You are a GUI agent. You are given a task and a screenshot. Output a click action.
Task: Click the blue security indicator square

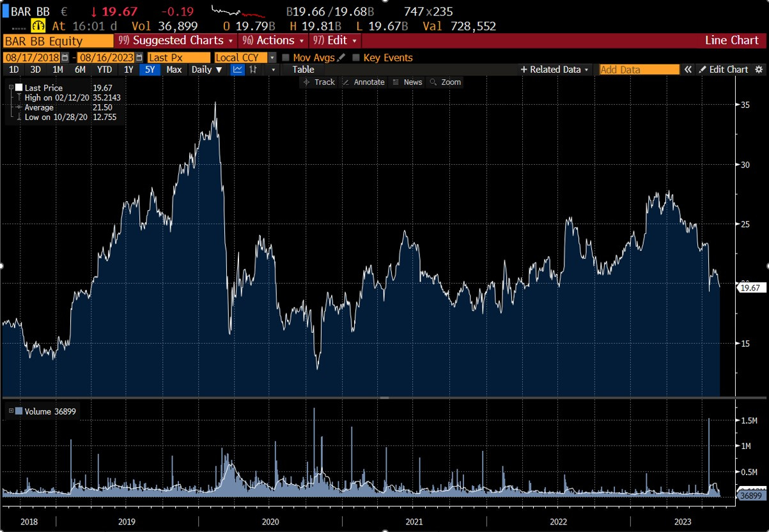point(4,11)
